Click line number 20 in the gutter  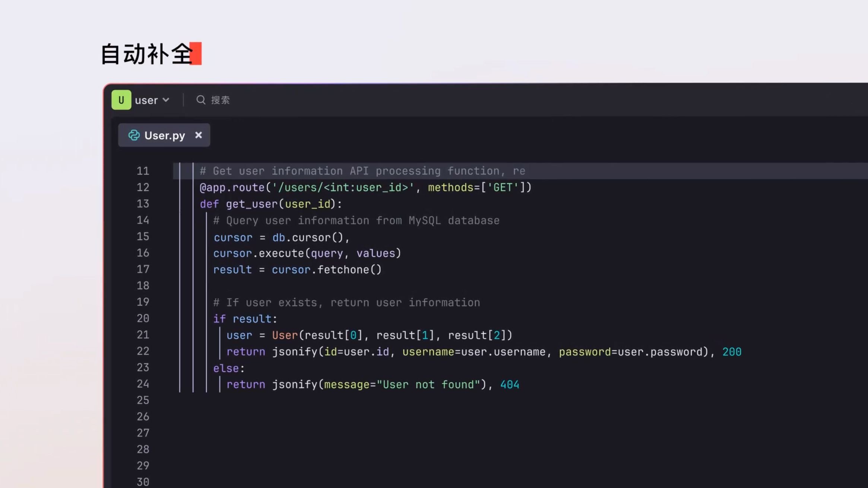[x=143, y=318]
